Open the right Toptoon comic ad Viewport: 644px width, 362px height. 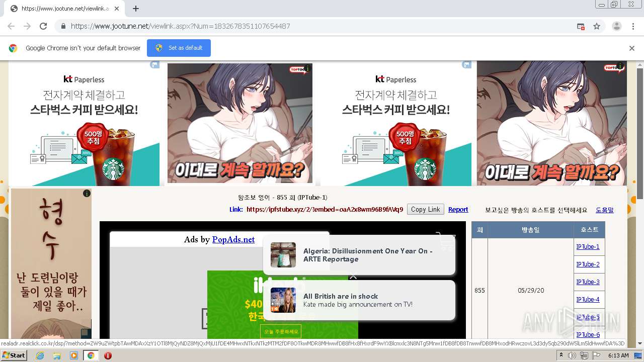point(552,123)
